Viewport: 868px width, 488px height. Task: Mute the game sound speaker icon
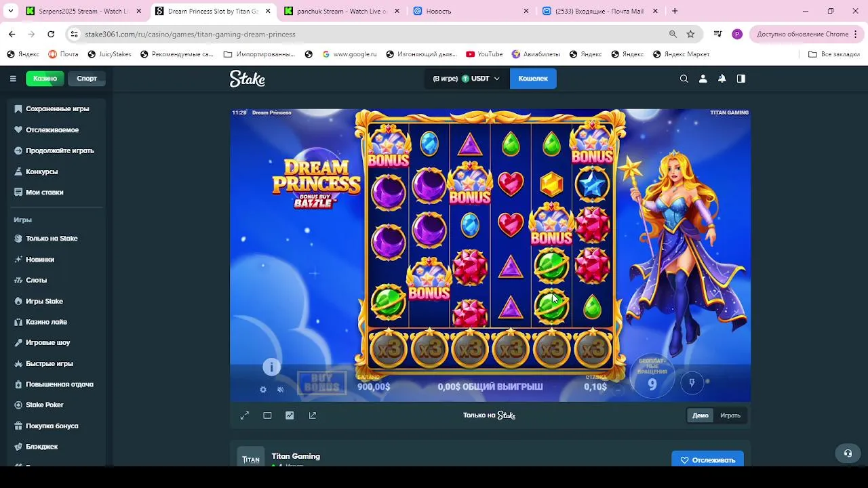(x=281, y=390)
